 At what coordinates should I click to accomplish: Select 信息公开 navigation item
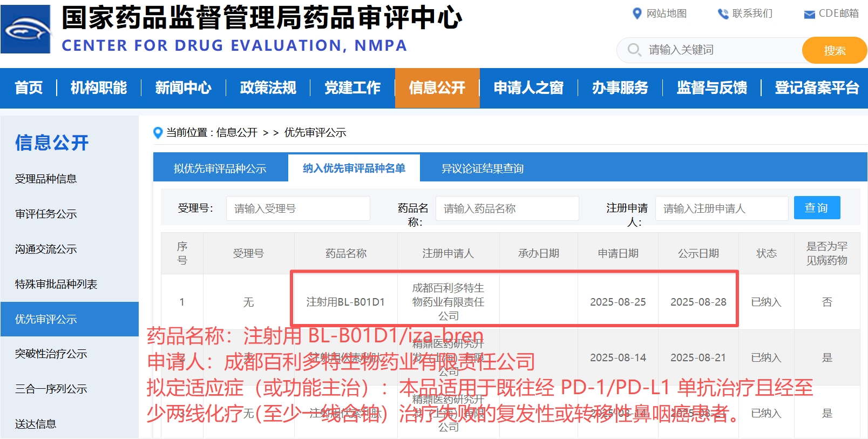click(x=437, y=87)
